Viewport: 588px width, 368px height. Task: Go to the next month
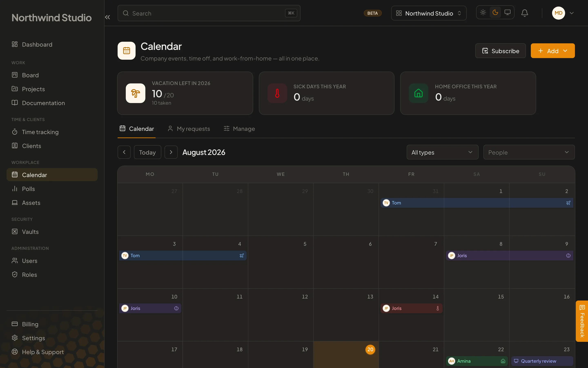tap(171, 152)
